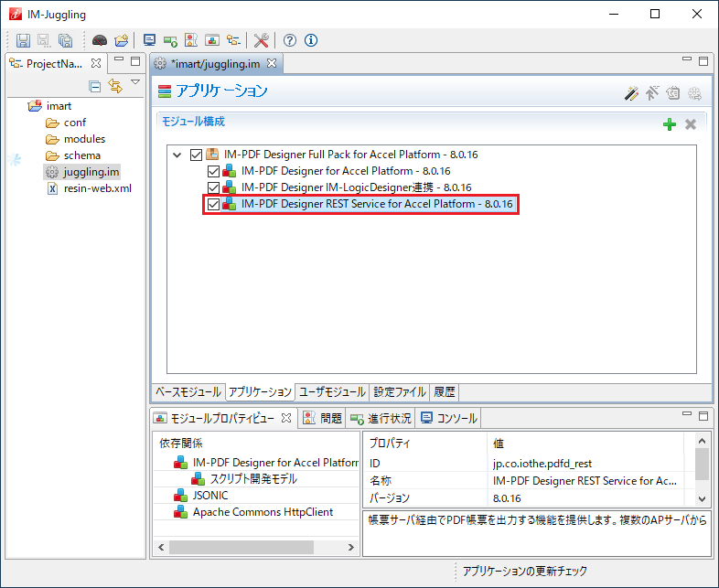719x588 pixels.
Task: Click the greyed gear icon in application header
Action: [694, 93]
